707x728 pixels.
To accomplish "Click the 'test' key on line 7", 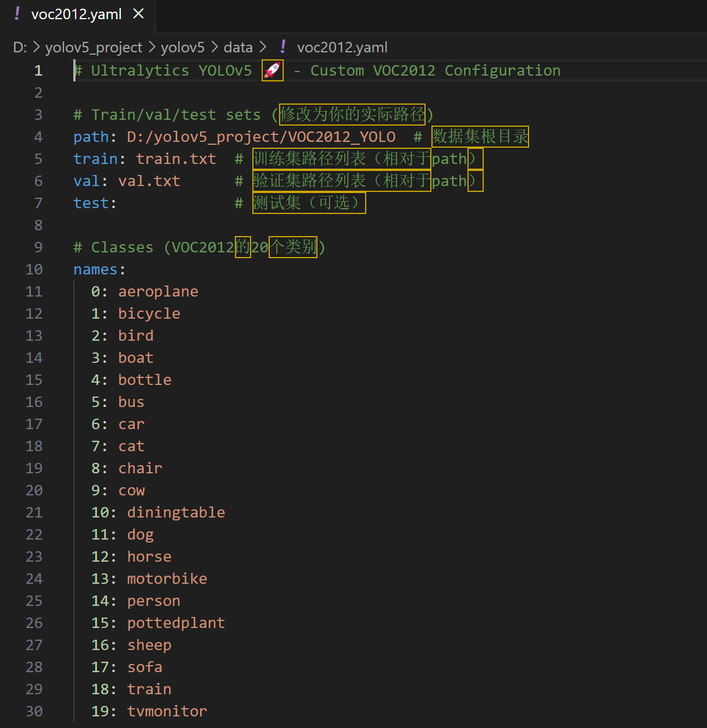I will click(91, 204).
